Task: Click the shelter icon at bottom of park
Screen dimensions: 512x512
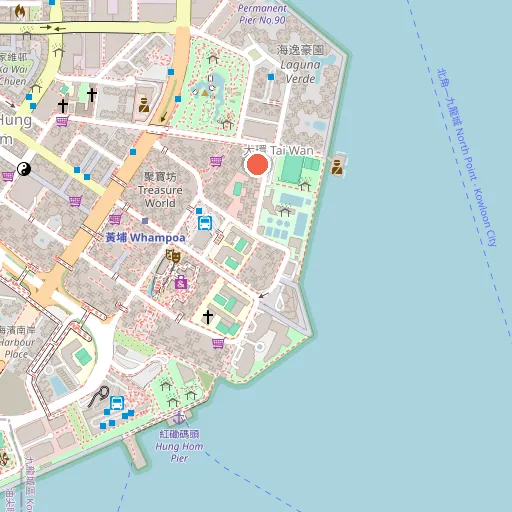Action: [x=228, y=124]
